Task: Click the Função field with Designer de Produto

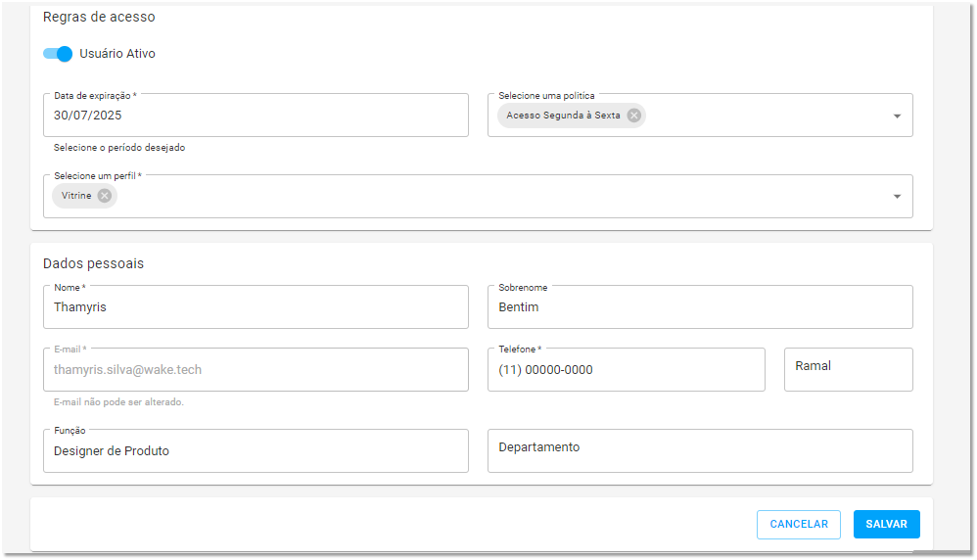Action: 256,450
